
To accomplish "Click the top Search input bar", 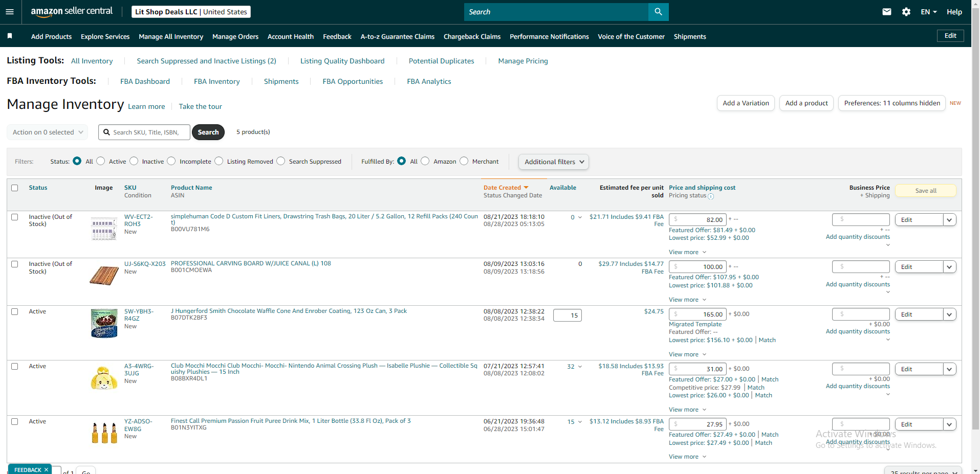I will coord(556,12).
